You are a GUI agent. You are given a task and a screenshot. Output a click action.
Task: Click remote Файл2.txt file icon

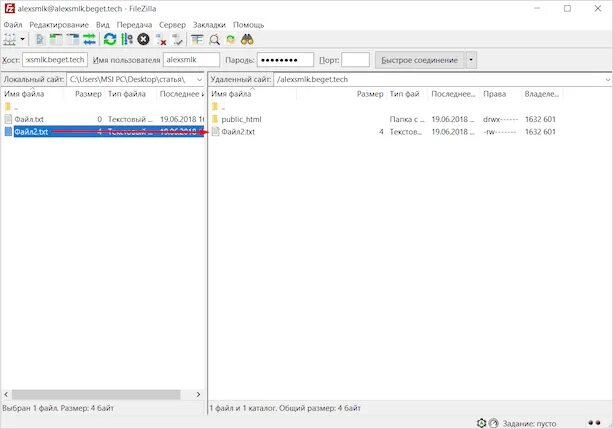(215, 132)
